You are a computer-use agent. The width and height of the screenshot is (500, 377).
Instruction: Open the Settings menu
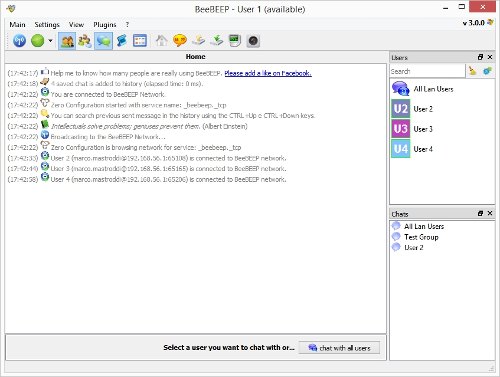[47, 25]
